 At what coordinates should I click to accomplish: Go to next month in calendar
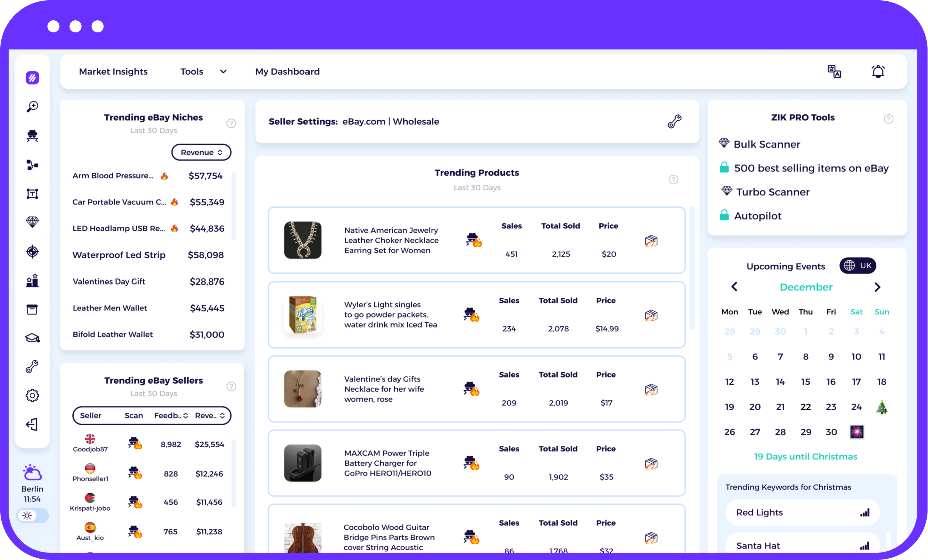[877, 287]
